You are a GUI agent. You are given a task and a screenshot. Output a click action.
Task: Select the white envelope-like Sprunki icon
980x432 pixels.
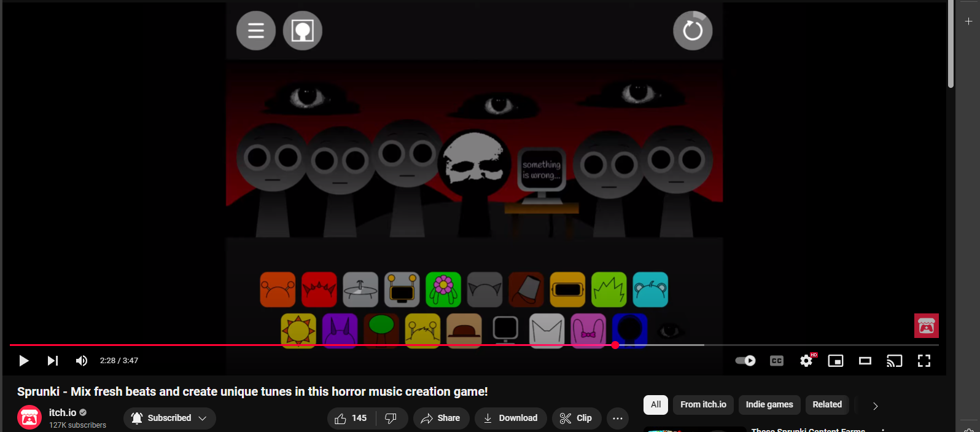point(547,331)
